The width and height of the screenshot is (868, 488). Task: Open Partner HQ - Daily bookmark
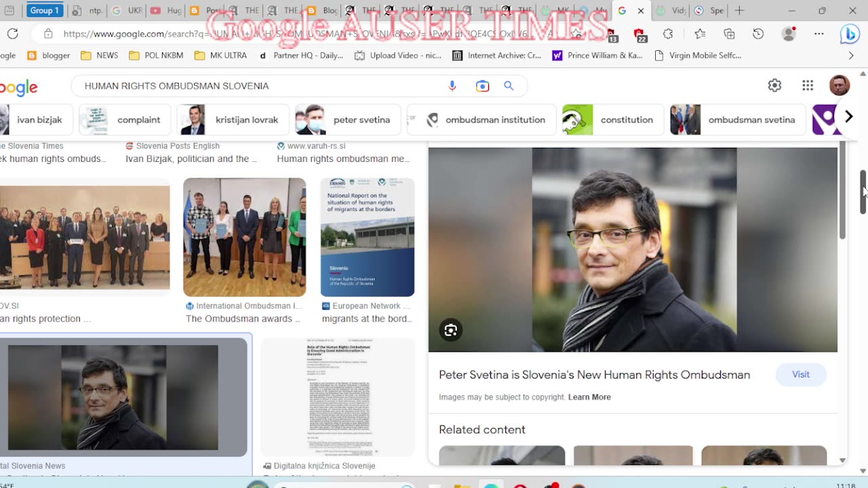[300, 56]
